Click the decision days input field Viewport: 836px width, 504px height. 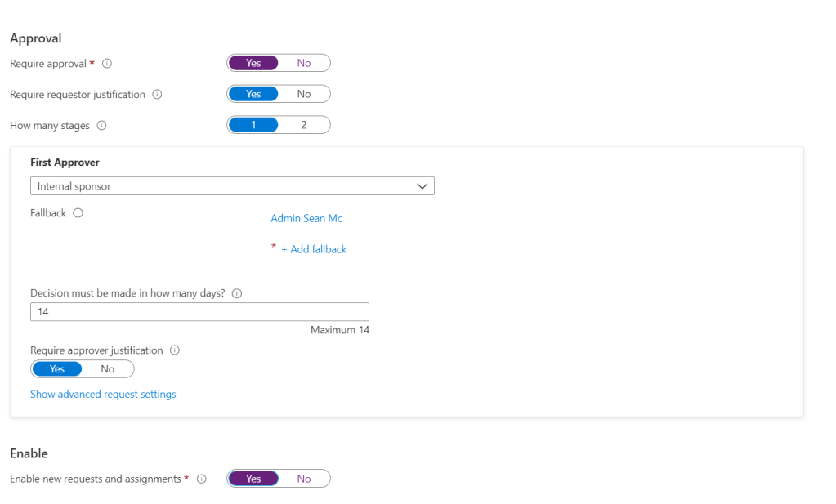pyautogui.click(x=199, y=311)
